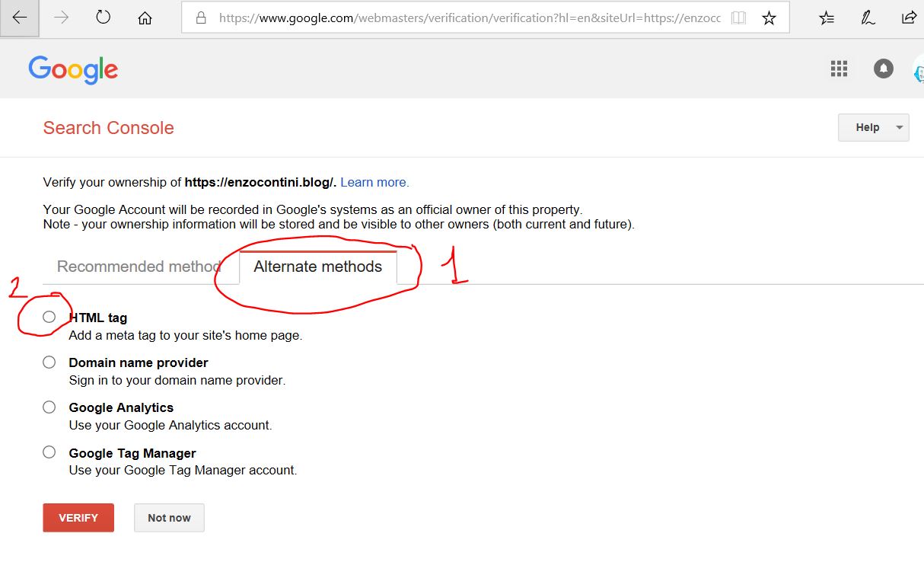924x562 pixels.
Task: Refresh the page with reload icon
Action: 104,18
